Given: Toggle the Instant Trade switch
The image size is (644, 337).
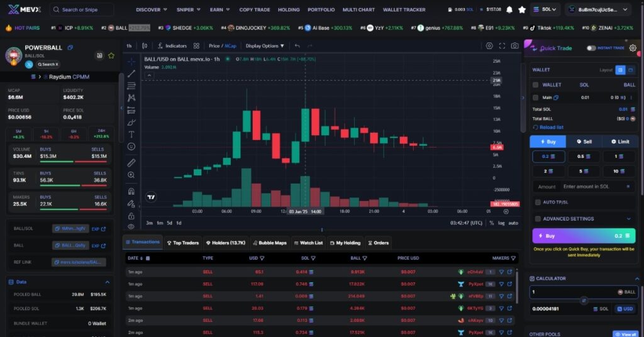Looking at the screenshot, I should (591, 48).
